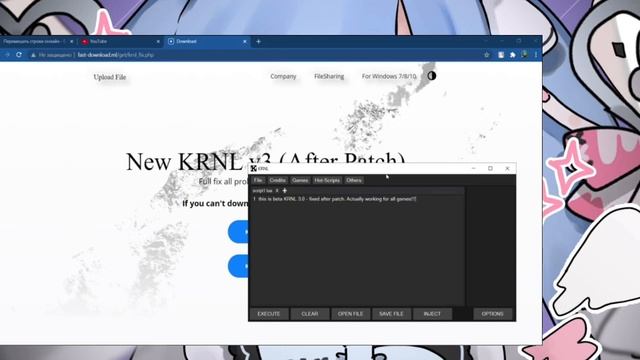Screen dimensions: 640x360
Task: Click the upper blue download button on webpage
Action: click(238, 232)
